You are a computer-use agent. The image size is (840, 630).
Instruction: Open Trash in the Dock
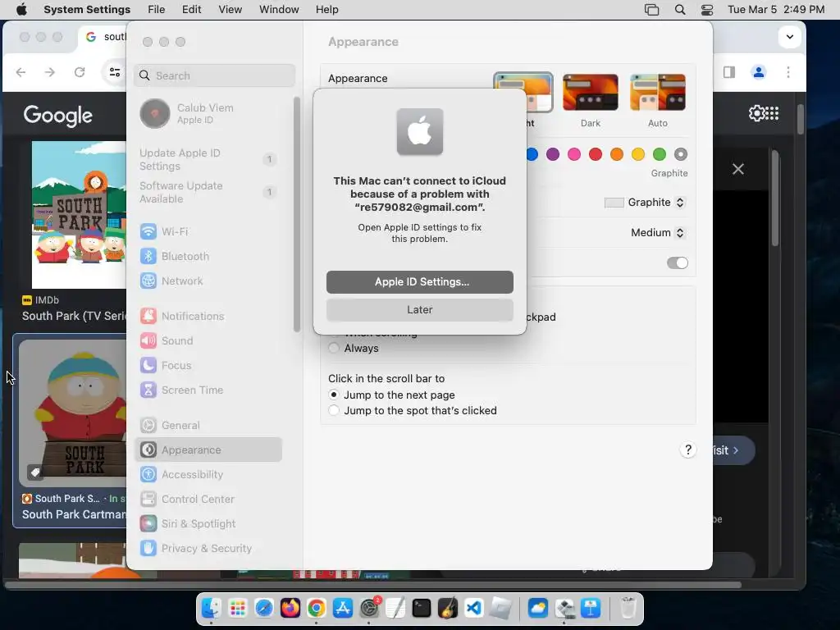pos(628,609)
